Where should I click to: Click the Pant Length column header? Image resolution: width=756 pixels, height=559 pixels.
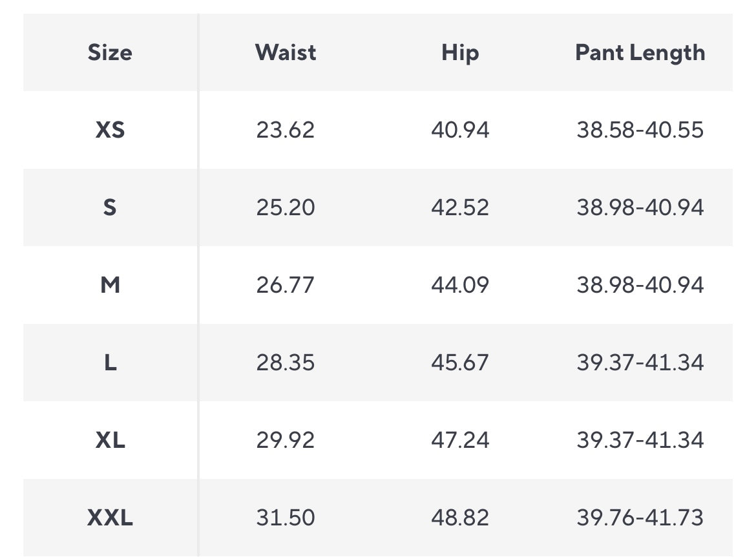coord(640,52)
